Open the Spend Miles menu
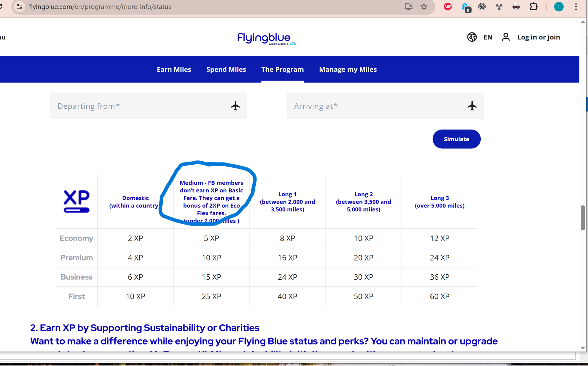This screenshot has height=366, width=588. [226, 69]
